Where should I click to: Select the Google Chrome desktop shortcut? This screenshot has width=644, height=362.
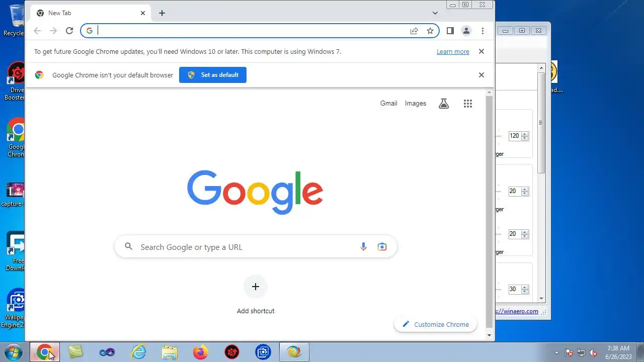point(16,138)
